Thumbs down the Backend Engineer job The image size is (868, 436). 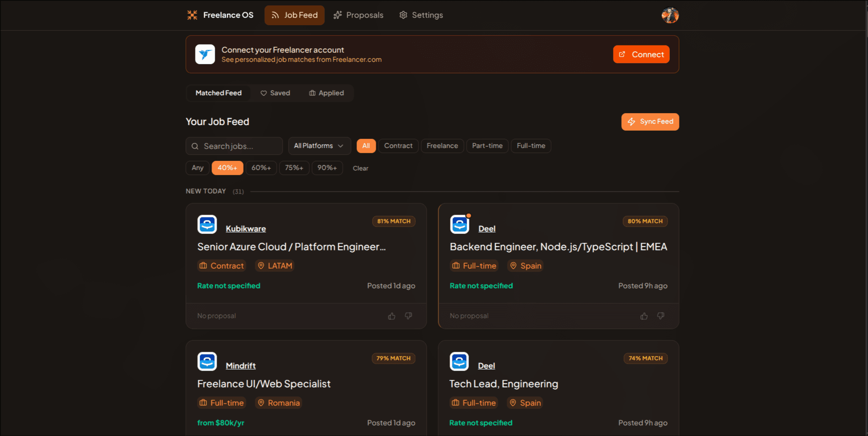661,316
